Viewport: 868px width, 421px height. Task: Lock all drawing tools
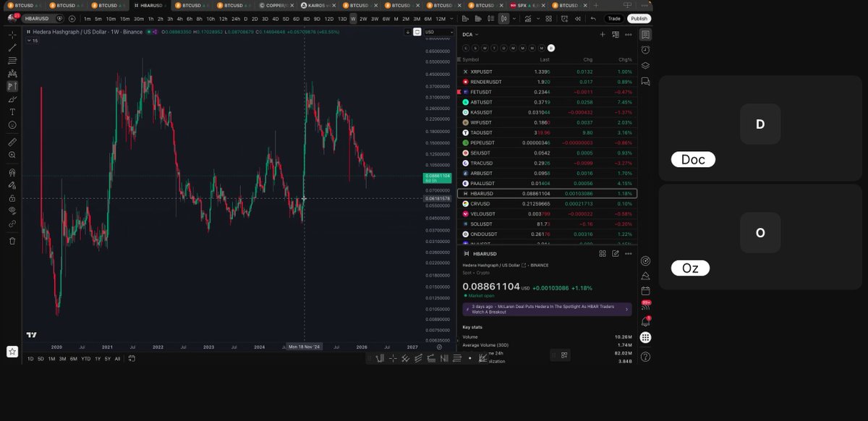coord(12,197)
